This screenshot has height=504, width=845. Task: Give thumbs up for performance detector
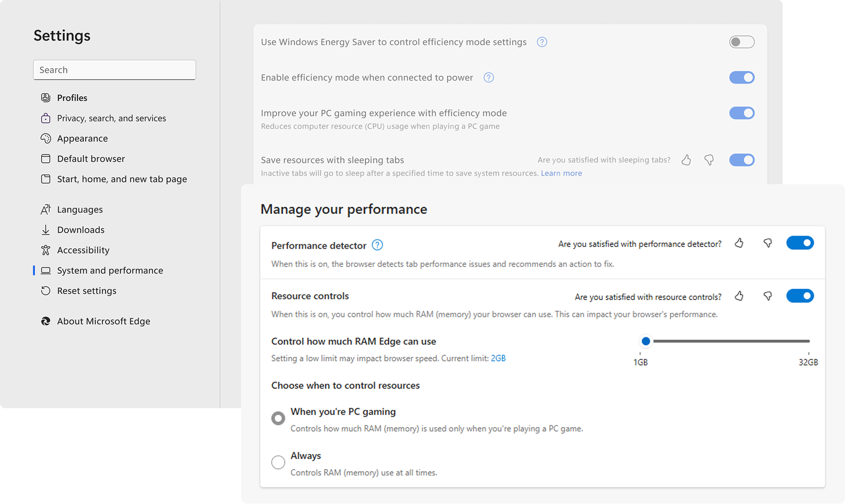click(x=739, y=243)
